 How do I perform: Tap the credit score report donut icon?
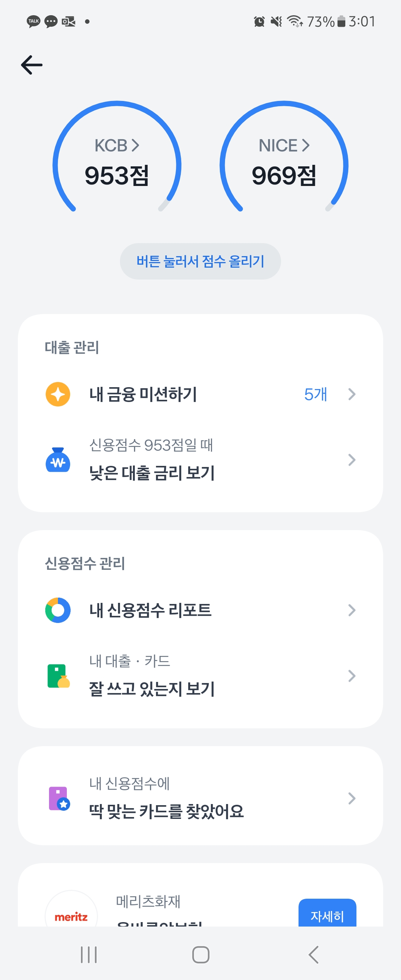[x=58, y=610]
